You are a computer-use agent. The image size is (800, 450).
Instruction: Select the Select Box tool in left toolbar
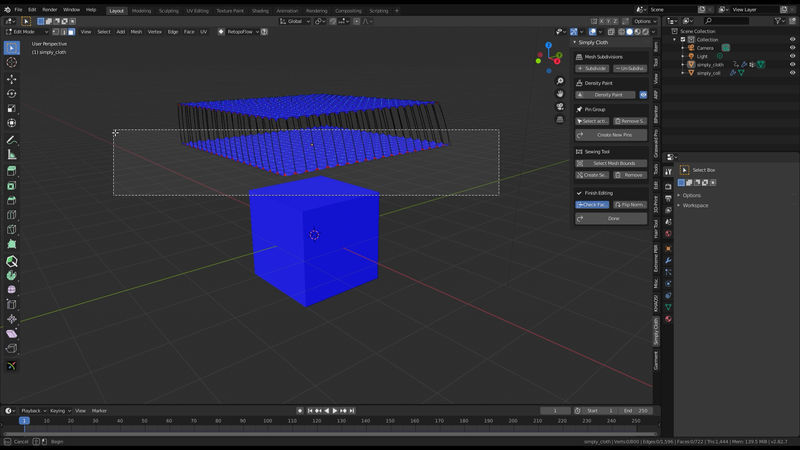(12, 48)
